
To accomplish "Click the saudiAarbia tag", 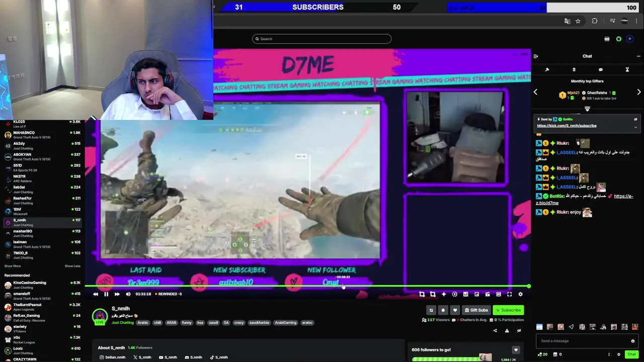I will pos(259,323).
